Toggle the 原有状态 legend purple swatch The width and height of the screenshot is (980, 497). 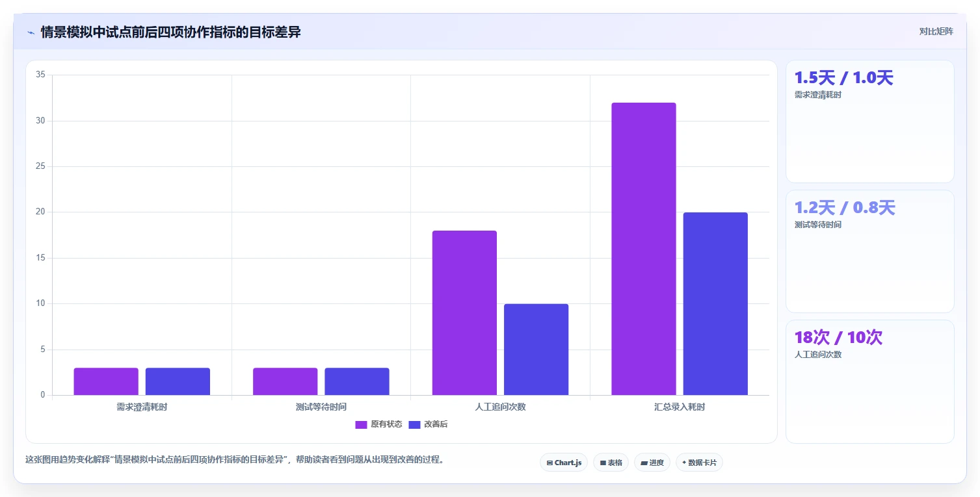click(361, 424)
